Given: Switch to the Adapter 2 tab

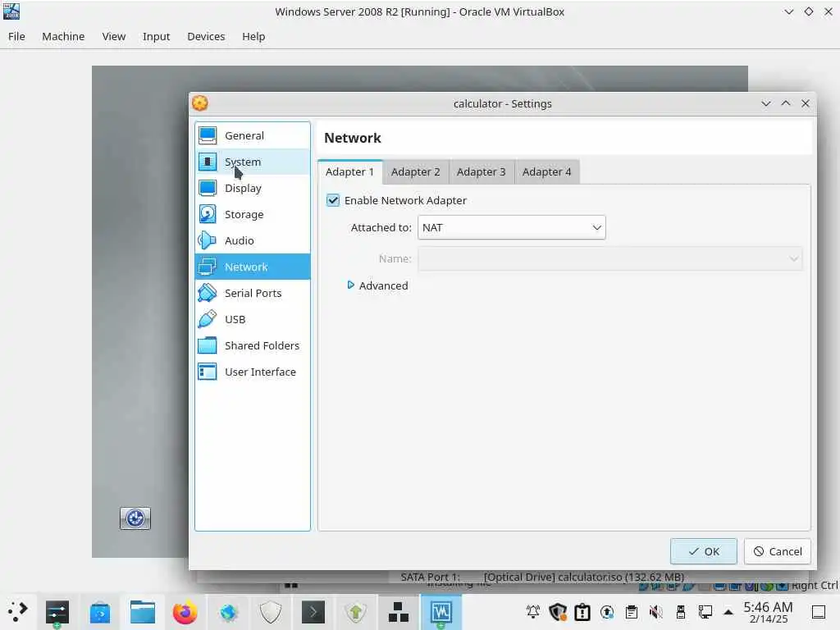Looking at the screenshot, I should (x=416, y=172).
